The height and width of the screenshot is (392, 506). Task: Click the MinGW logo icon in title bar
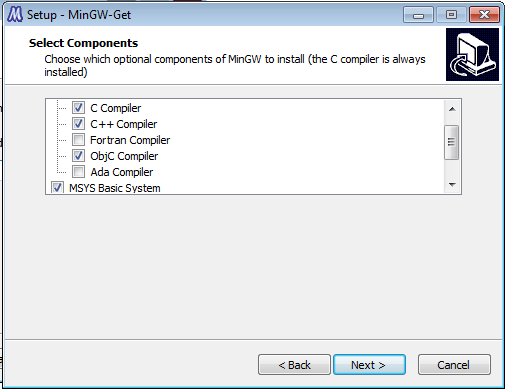[15, 15]
